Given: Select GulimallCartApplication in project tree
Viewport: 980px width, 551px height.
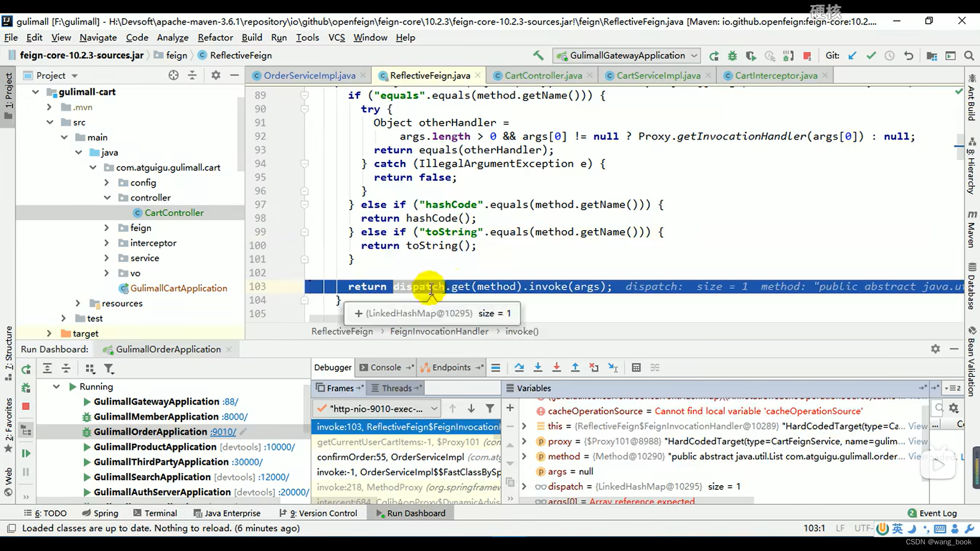Looking at the screenshot, I should pos(179,289).
